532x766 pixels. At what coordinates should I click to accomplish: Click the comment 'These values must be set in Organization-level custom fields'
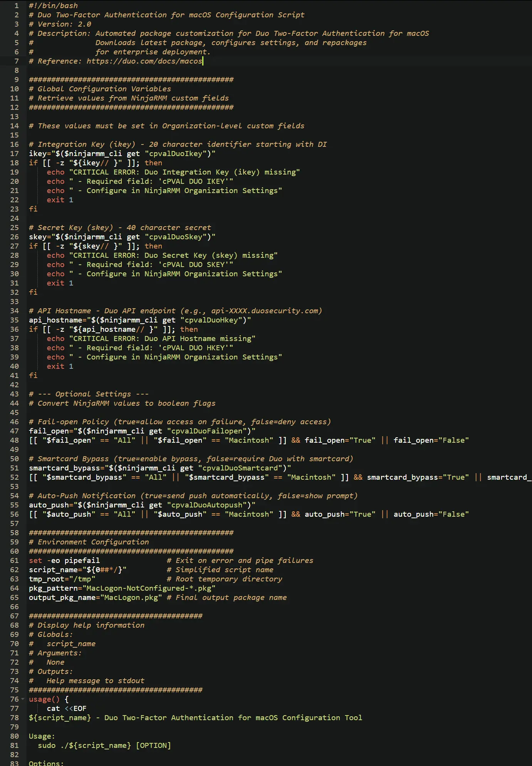click(x=171, y=126)
